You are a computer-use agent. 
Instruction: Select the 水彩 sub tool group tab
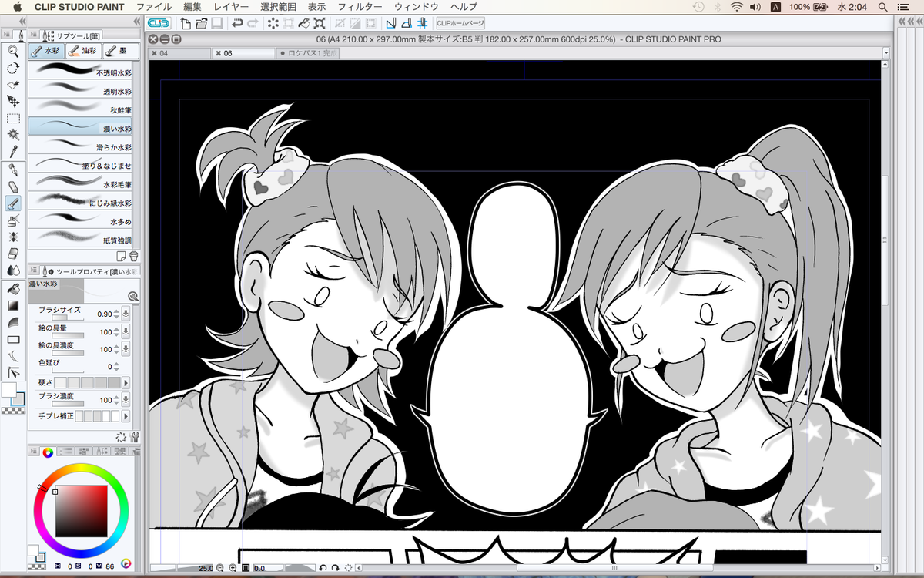point(46,51)
